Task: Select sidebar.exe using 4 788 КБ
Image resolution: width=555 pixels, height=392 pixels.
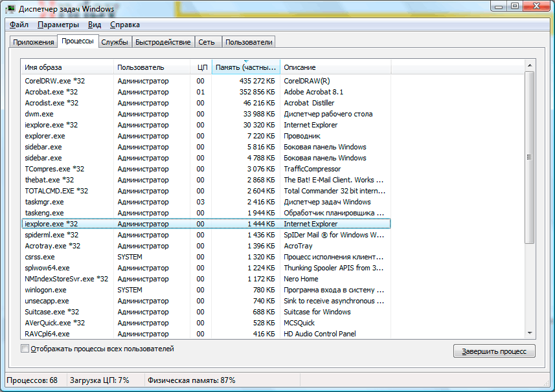Action: click(206, 158)
